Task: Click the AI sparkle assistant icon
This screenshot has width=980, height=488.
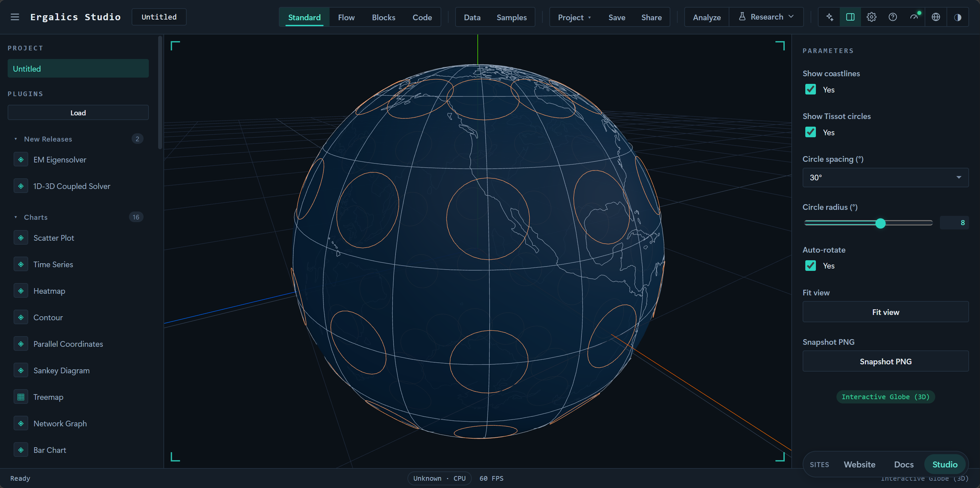Action: tap(830, 17)
